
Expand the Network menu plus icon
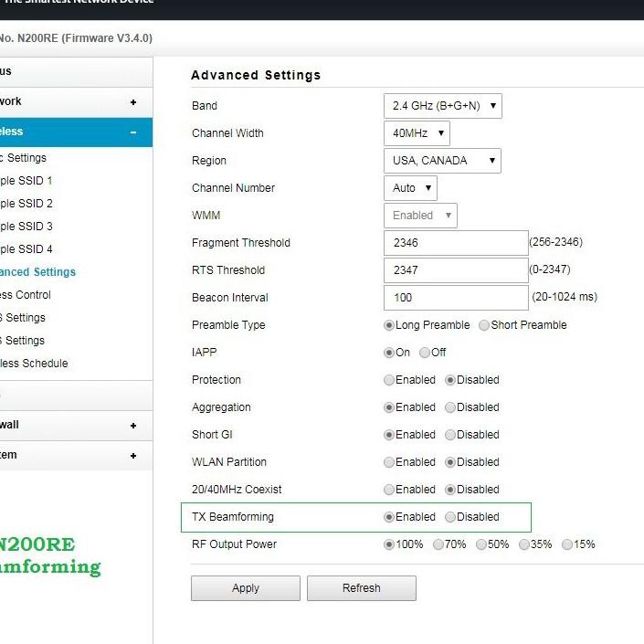click(133, 102)
